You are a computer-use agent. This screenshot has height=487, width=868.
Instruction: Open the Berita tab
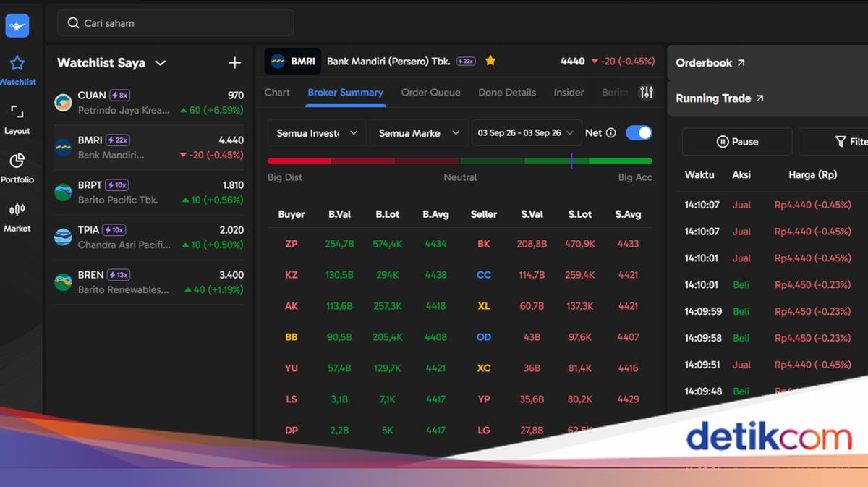pyautogui.click(x=616, y=93)
